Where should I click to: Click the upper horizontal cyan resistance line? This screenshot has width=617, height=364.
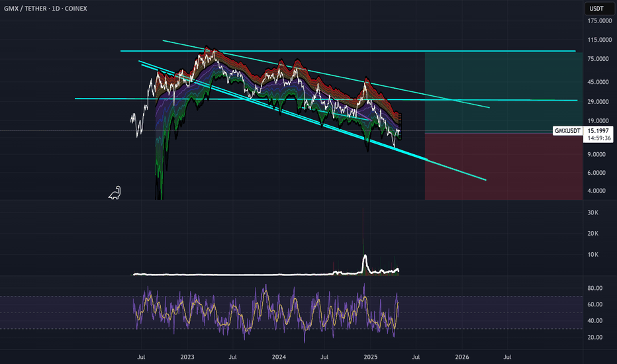348,51
